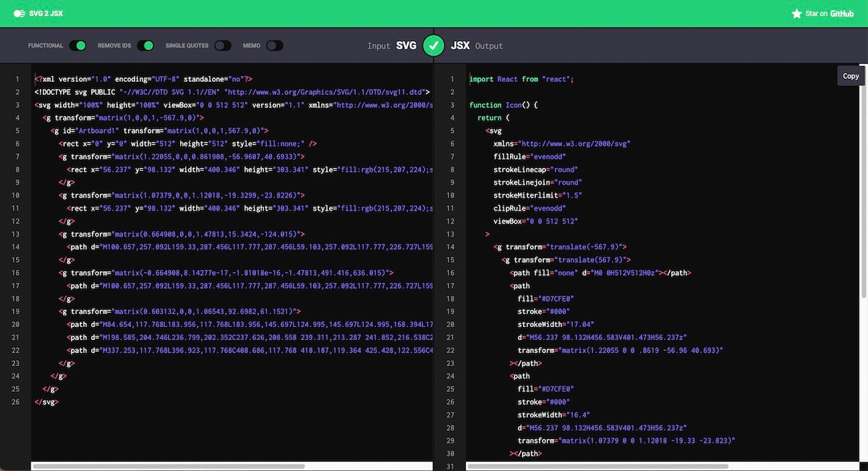Toggle the FUNCTIONAL switch off
This screenshot has width=868, height=471.
(x=79, y=45)
